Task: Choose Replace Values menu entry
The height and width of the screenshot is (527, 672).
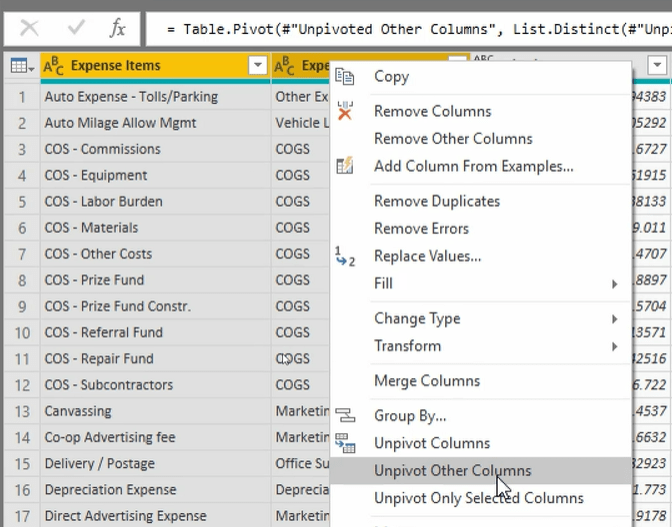Action: tap(481, 256)
